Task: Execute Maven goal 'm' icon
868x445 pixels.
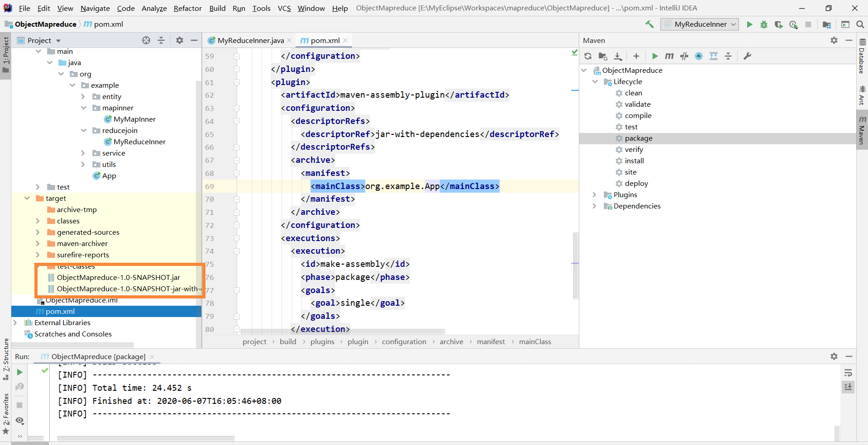Action: 669,56
